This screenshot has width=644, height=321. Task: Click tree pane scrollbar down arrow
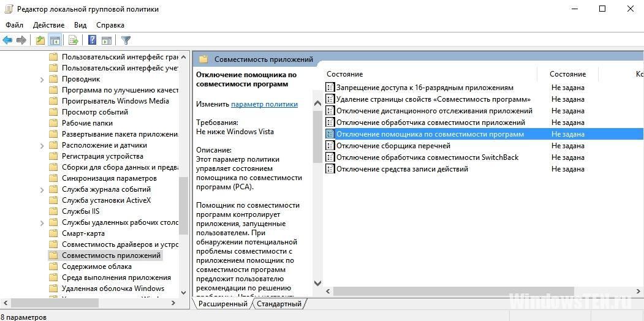point(184,292)
